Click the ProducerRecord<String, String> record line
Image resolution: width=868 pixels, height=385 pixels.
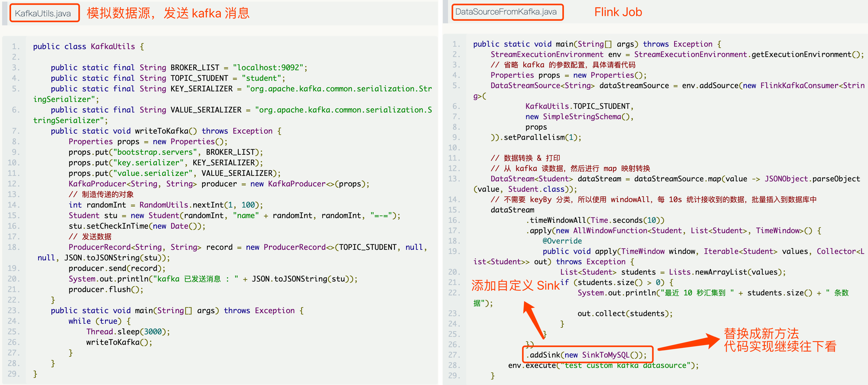coord(233,252)
